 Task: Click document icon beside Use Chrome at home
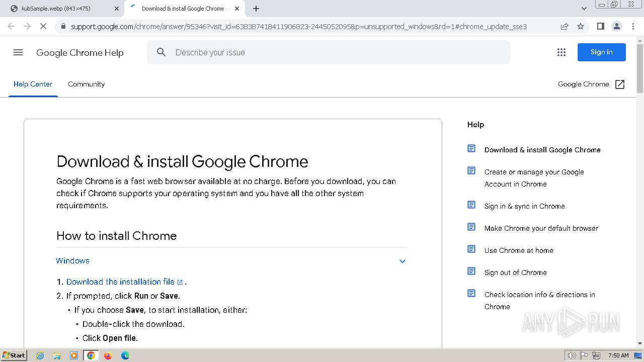coord(471,249)
